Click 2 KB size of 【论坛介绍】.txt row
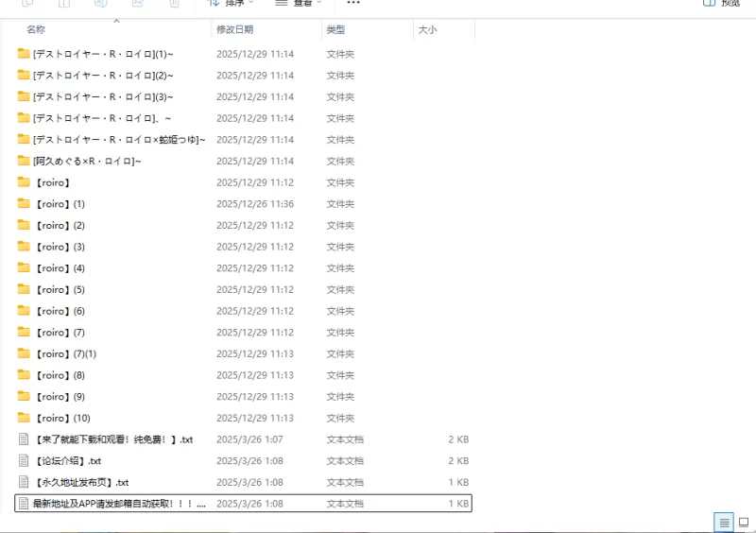756x533 pixels. [458, 461]
